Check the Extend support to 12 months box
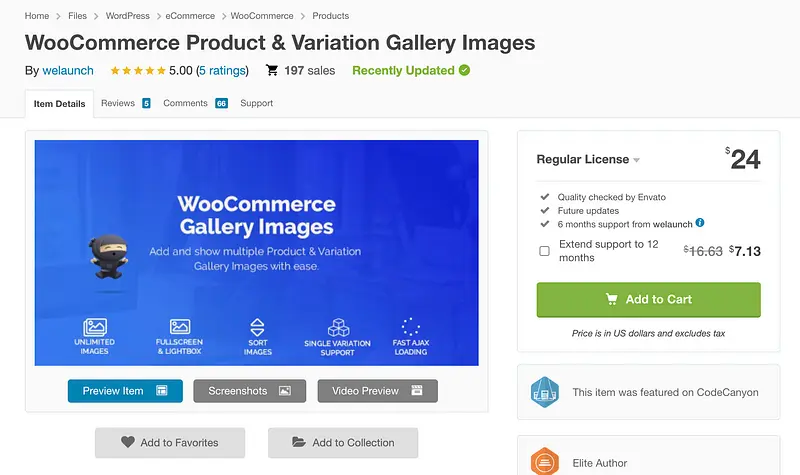 tap(544, 251)
